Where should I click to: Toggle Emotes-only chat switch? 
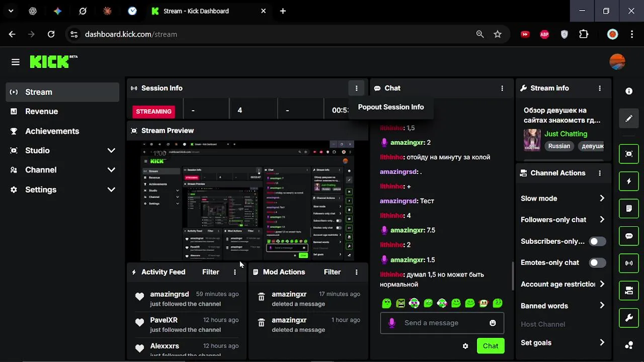pyautogui.click(x=597, y=262)
